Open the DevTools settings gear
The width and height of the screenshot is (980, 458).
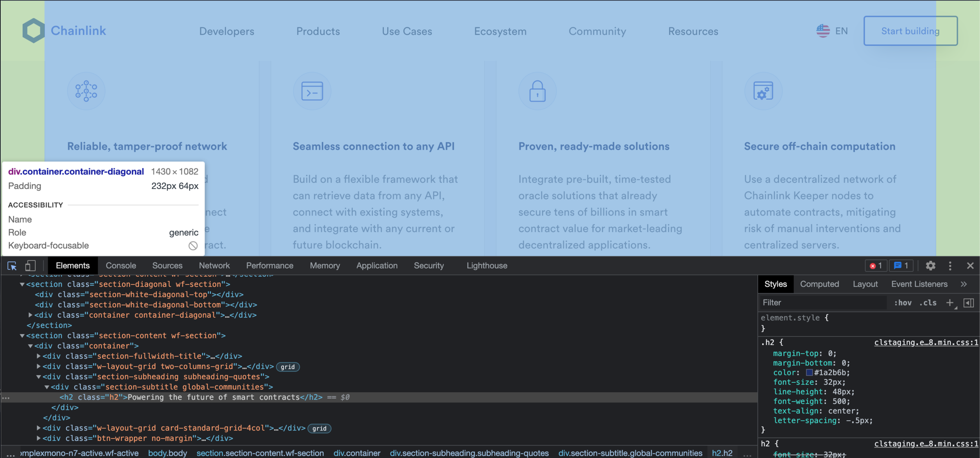click(931, 266)
